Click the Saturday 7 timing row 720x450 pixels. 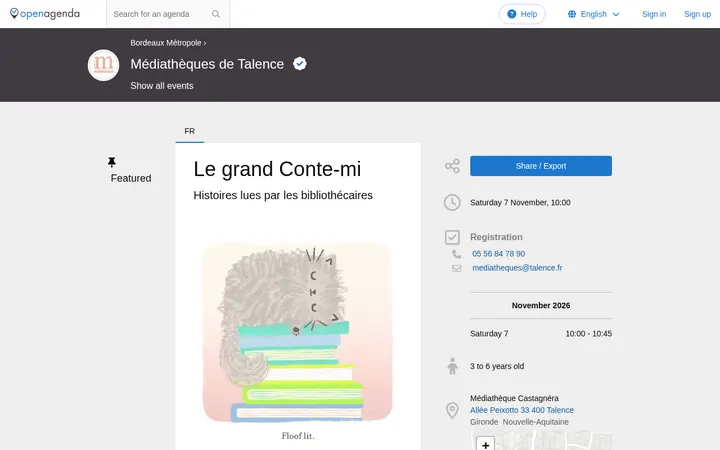tap(541, 334)
